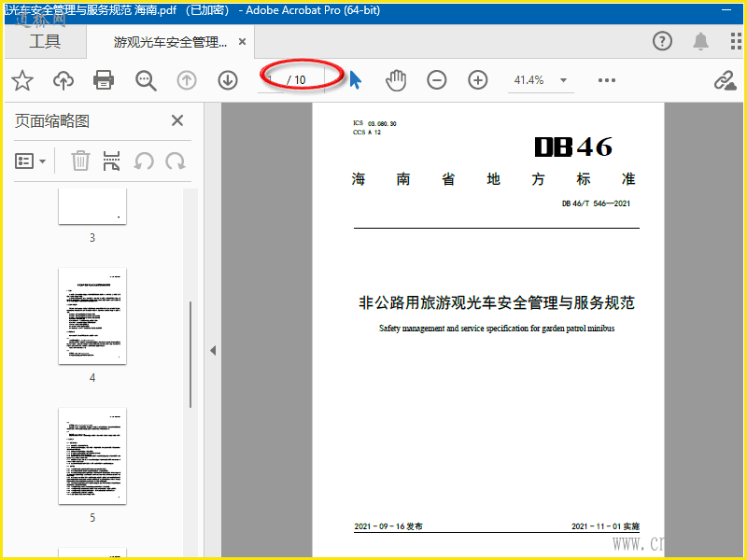The height and width of the screenshot is (560, 747).
Task: Select page 5 thumbnail
Action: click(92, 456)
